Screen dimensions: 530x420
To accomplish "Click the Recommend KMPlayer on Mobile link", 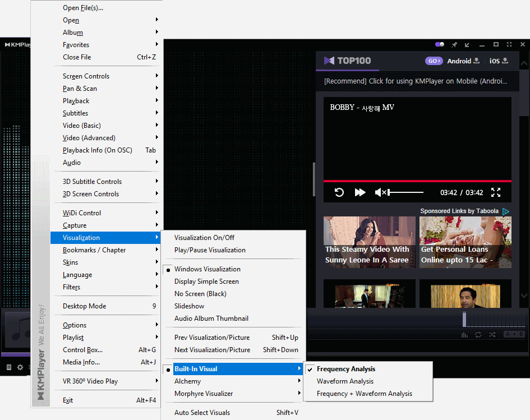I will [x=416, y=81].
